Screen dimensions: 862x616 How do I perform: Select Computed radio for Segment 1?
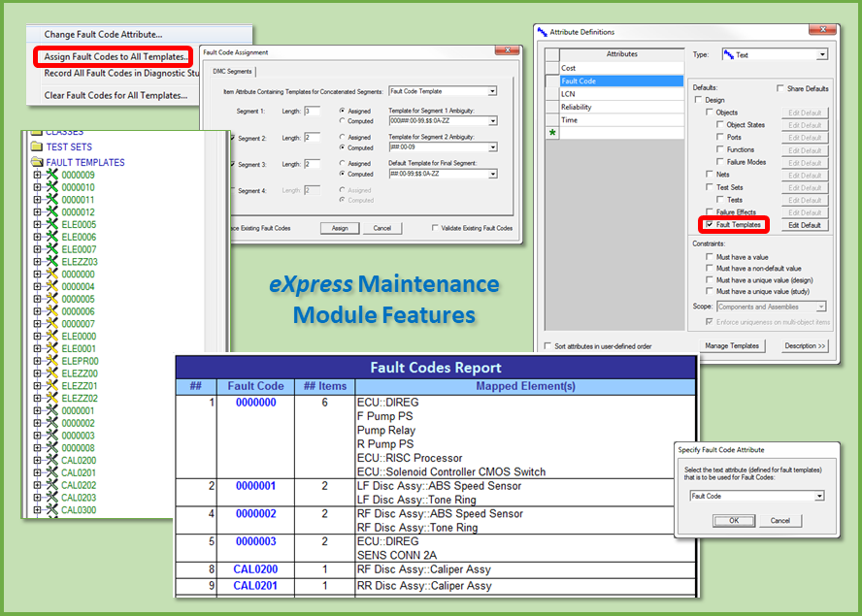click(343, 121)
